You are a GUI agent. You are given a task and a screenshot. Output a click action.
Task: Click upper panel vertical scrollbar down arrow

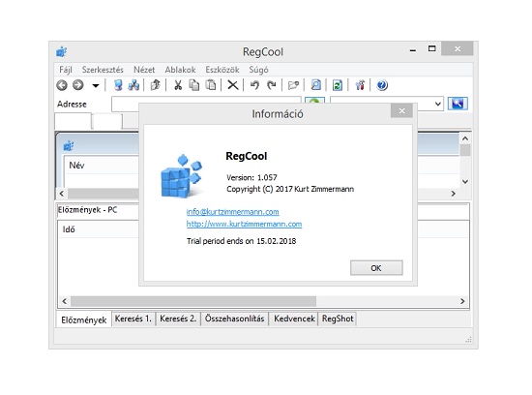pos(465,181)
